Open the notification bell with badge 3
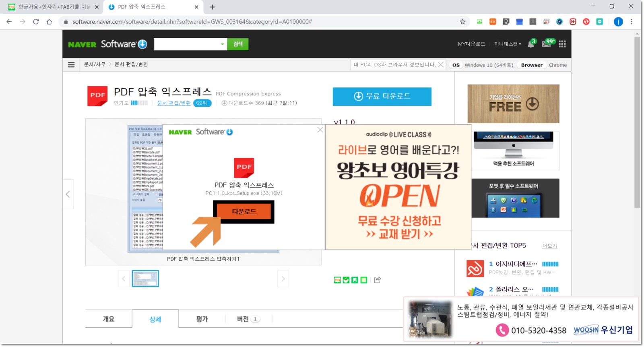644x347 pixels. (x=531, y=43)
